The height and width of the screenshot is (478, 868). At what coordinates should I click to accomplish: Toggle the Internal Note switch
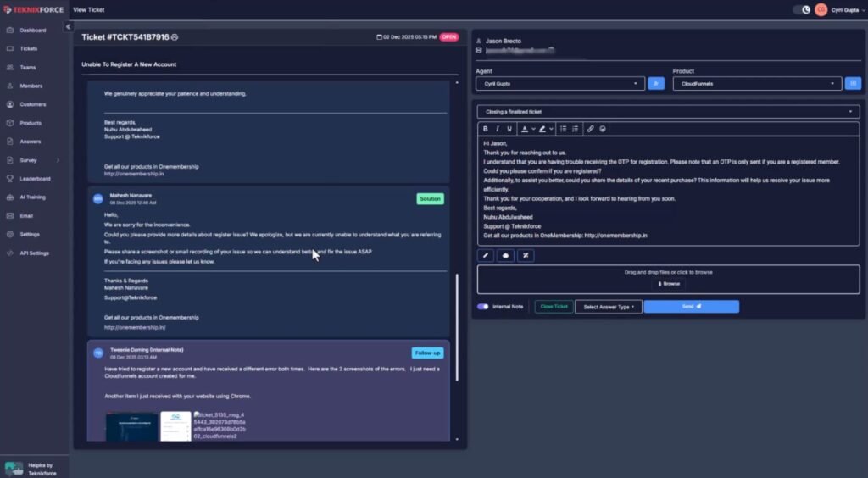pos(483,307)
